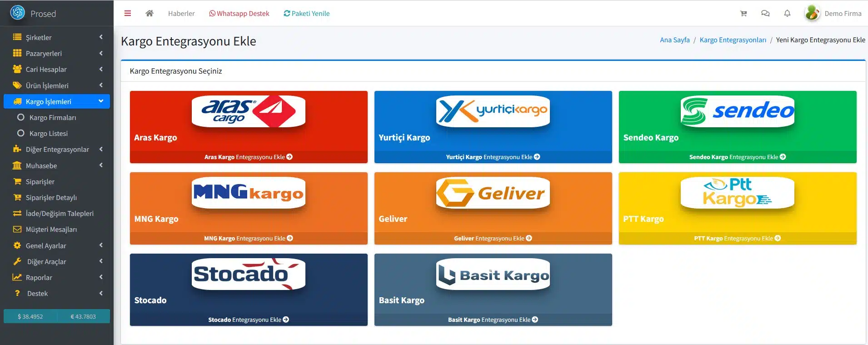Click the Cari Hesaplar users icon
The image size is (868, 345).
[17, 69]
